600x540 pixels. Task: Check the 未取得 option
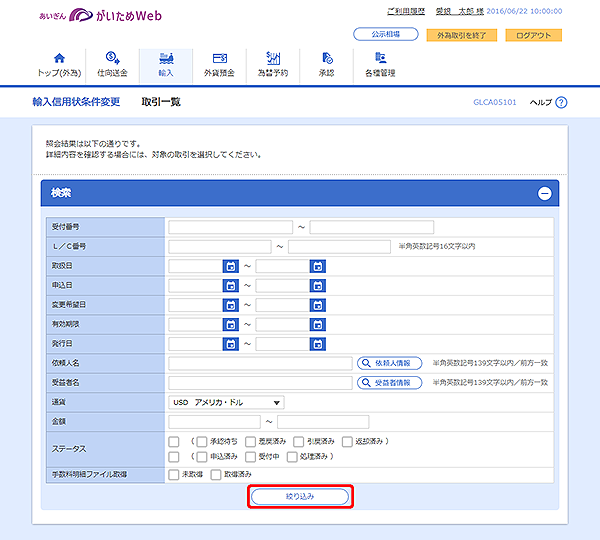tap(174, 475)
